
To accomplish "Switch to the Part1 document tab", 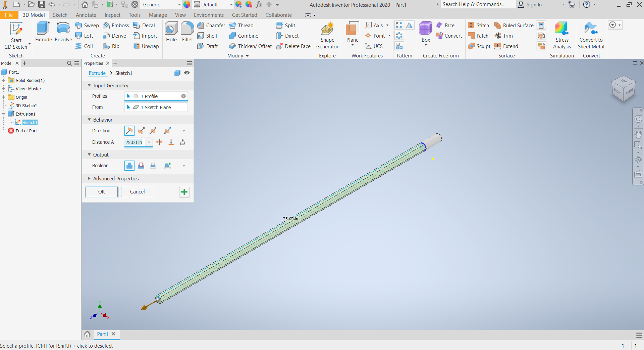I will click(102, 334).
